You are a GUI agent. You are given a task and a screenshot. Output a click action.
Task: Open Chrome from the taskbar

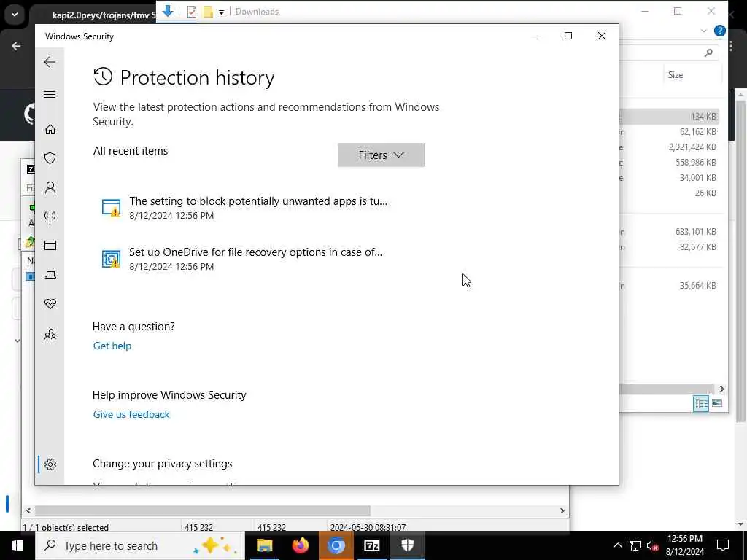click(x=336, y=545)
